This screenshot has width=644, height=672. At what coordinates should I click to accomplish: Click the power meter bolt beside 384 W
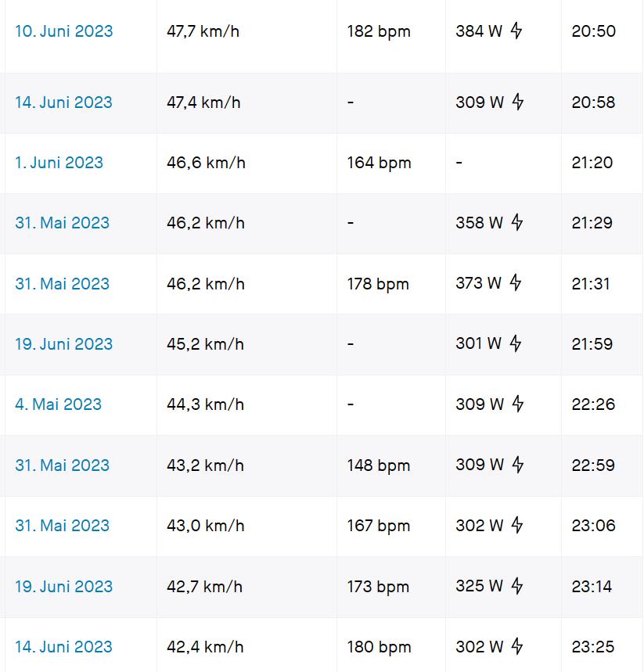pos(516,31)
